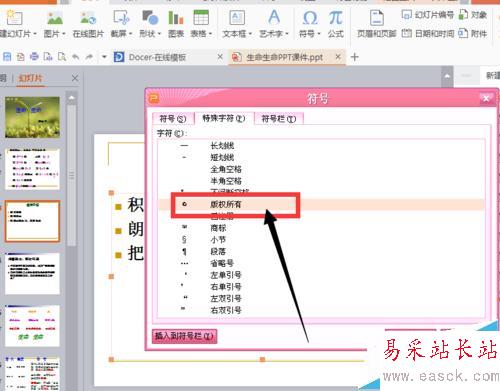Open dropdown arrow next to New Slide
This screenshot has height=391, width=500.
click(35, 34)
